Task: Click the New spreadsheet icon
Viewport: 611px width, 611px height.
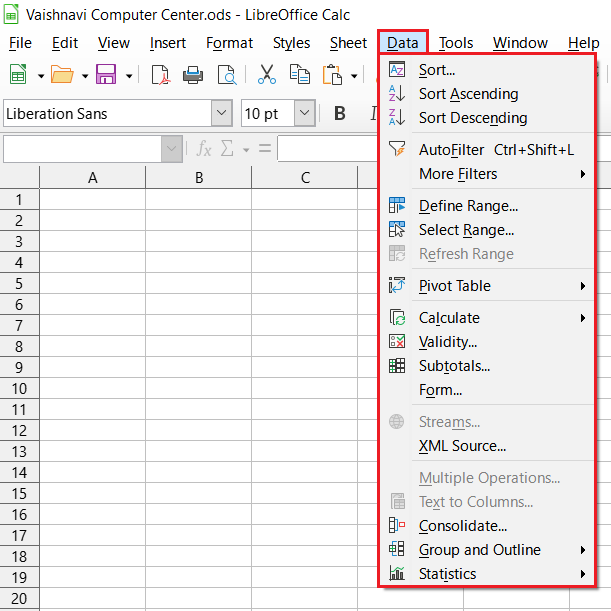Action: coord(18,74)
